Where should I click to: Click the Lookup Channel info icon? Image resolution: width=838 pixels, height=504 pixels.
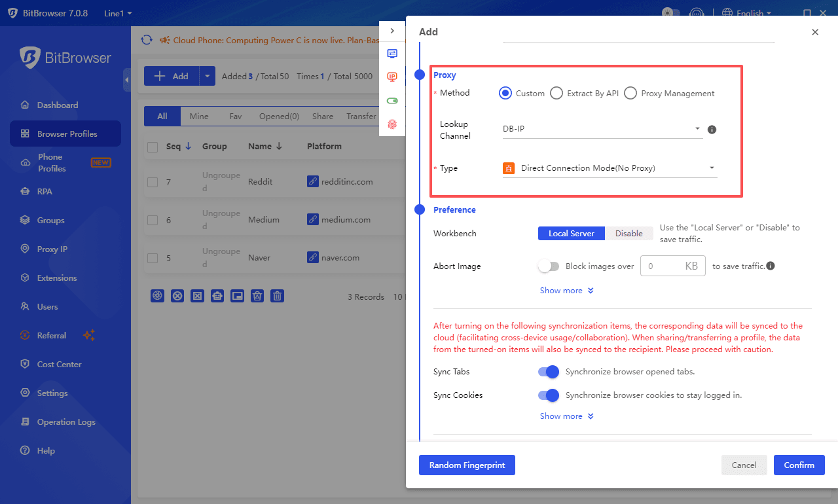pos(712,130)
